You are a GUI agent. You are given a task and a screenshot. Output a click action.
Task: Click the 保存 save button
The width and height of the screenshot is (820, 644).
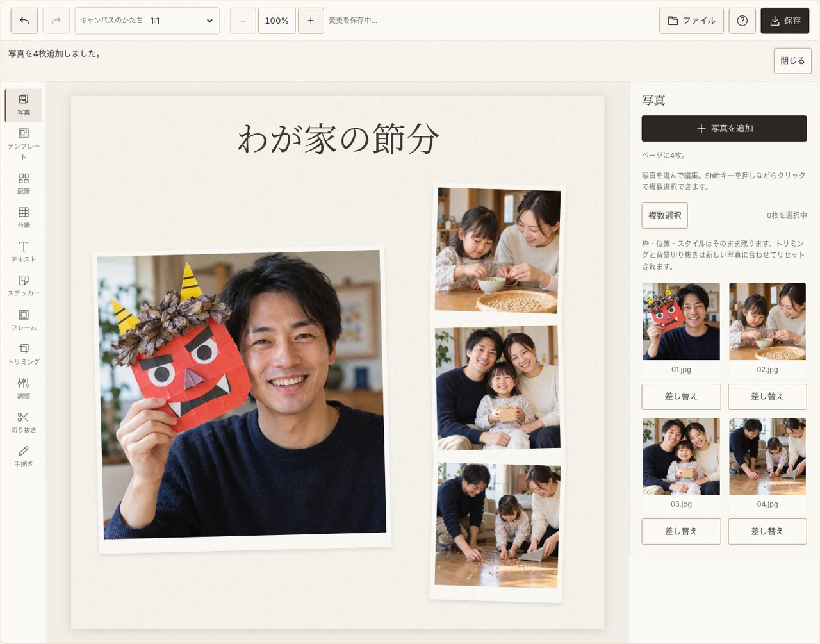tap(785, 21)
